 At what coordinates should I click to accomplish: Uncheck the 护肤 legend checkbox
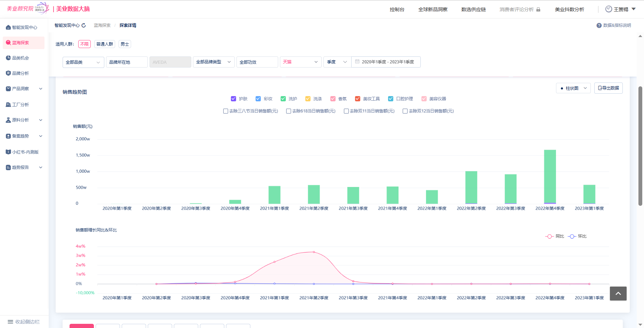point(234,99)
